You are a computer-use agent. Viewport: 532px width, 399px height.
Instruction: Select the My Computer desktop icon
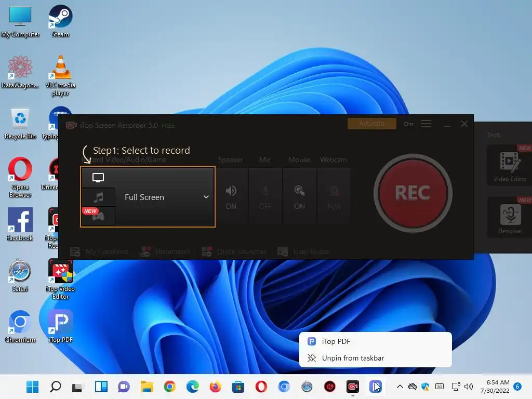click(x=20, y=22)
